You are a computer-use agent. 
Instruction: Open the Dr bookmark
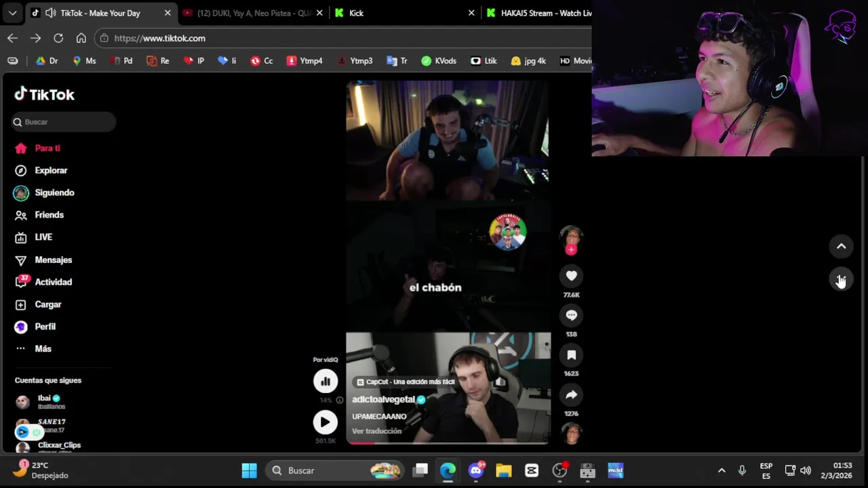tap(47, 61)
